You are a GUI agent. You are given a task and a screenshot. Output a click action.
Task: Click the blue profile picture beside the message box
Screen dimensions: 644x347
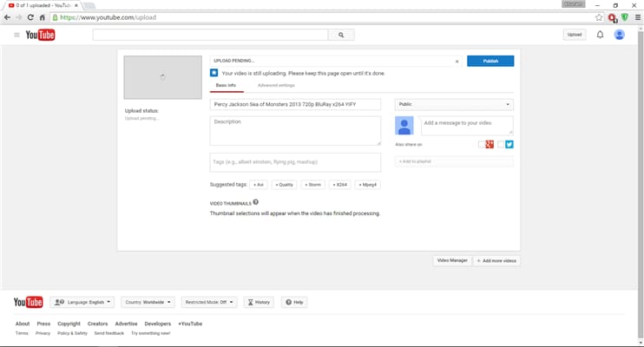coord(404,126)
